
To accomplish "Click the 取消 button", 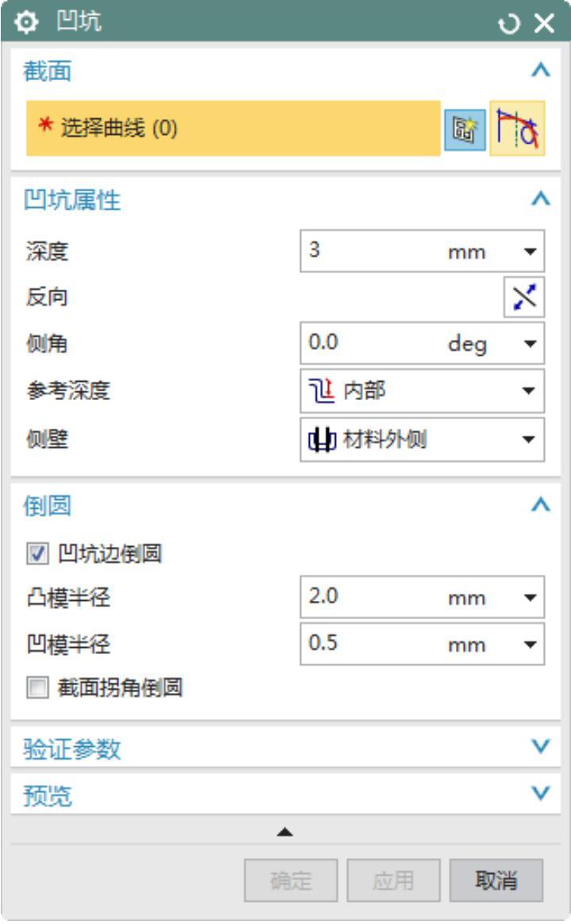I will click(x=496, y=880).
